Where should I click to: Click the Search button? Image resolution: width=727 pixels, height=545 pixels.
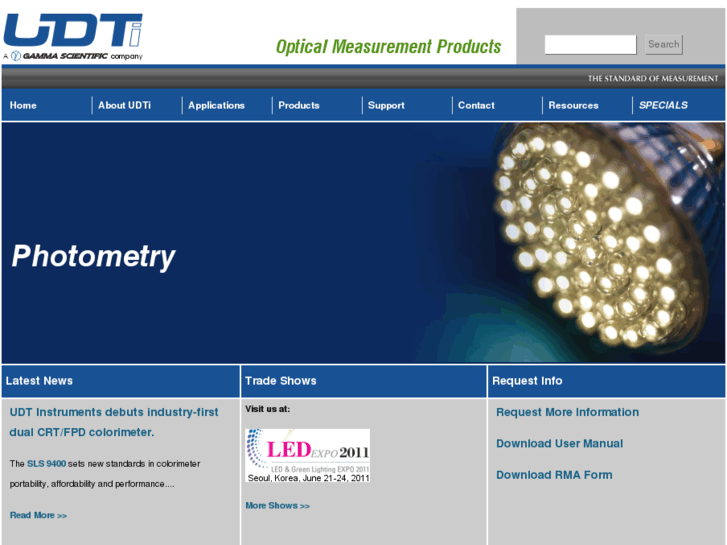point(663,45)
